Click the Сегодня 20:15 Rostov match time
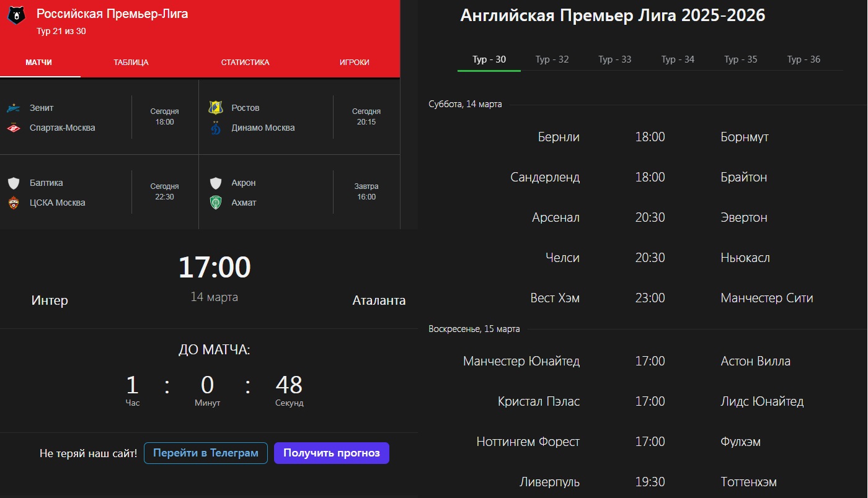 [366, 117]
